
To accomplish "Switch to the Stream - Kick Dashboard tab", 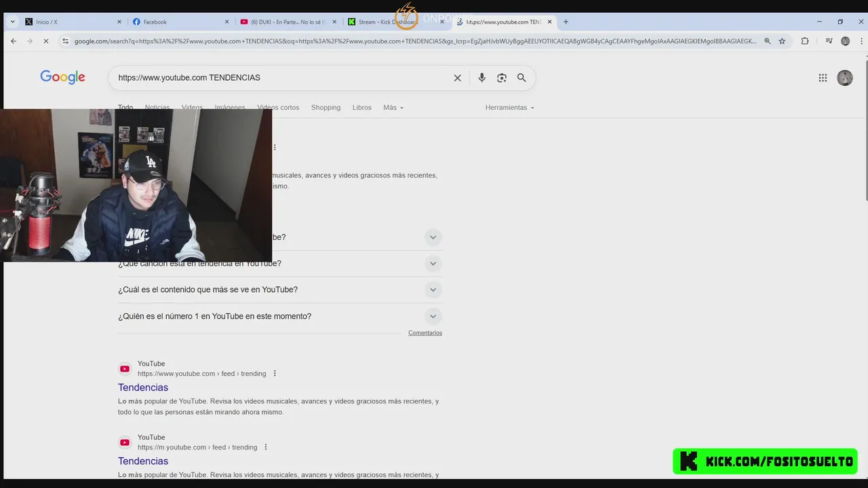I will click(396, 22).
